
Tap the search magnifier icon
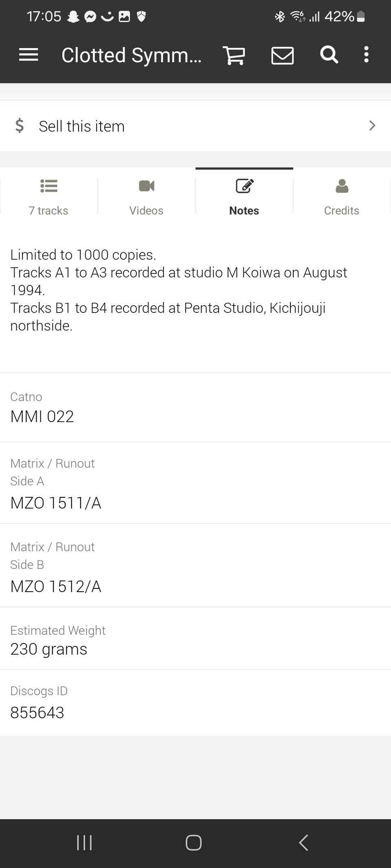[x=329, y=55]
